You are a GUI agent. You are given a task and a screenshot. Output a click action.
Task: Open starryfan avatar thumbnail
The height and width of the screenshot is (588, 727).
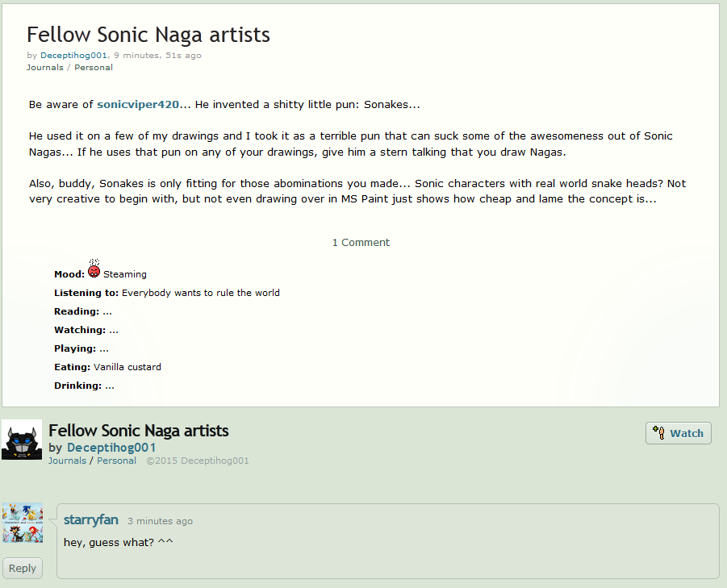[x=23, y=523]
